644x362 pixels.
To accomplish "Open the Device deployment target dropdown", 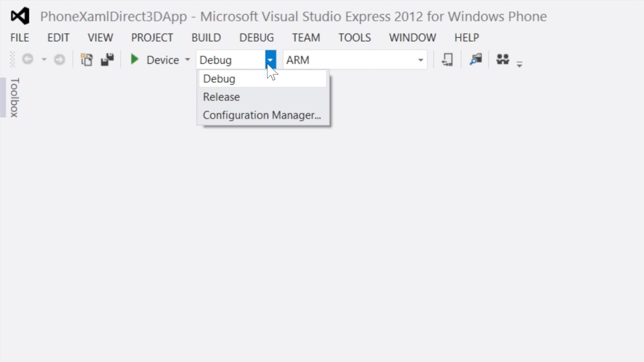I will pyautogui.click(x=188, y=60).
